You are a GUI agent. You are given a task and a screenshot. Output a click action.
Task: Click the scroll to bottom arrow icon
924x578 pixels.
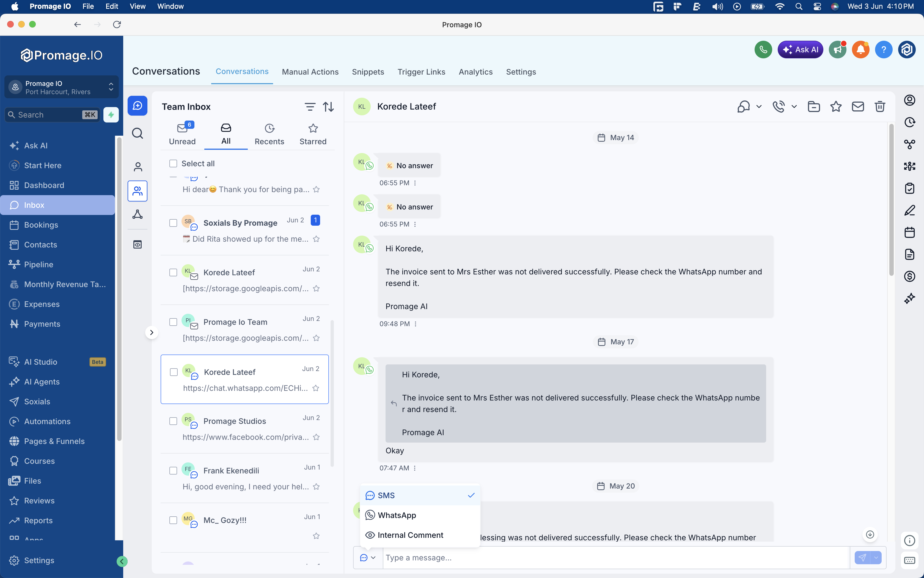[x=870, y=535]
